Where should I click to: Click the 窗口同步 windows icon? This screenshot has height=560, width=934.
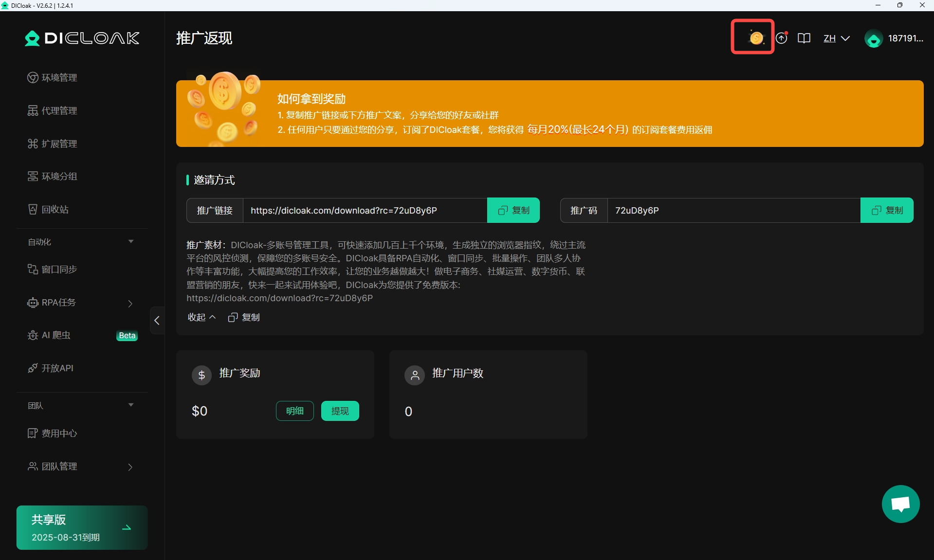[x=33, y=269]
